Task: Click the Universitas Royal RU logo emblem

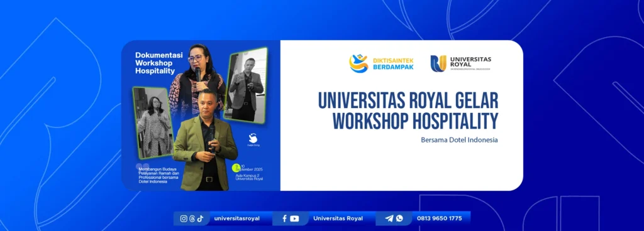Action: [438, 63]
